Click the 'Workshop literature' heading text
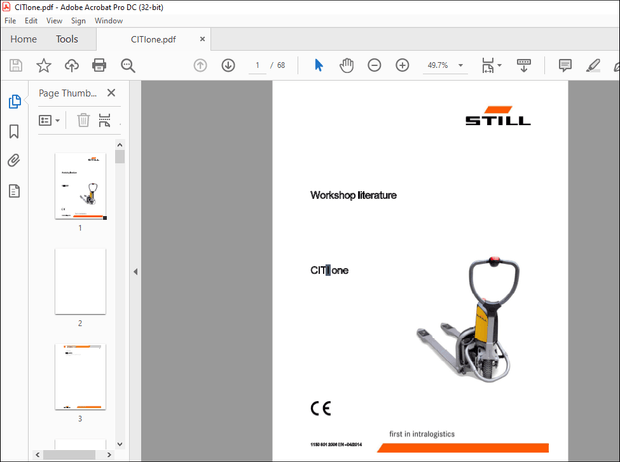620x462 pixels. click(353, 195)
